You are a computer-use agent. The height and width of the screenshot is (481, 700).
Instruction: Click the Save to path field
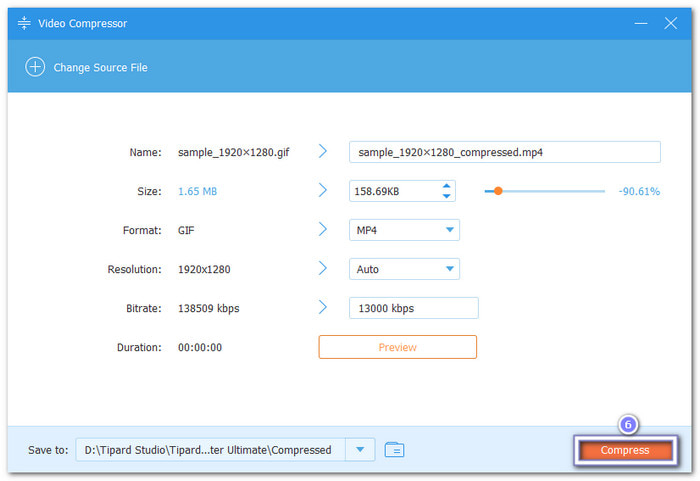(x=210, y=450)
